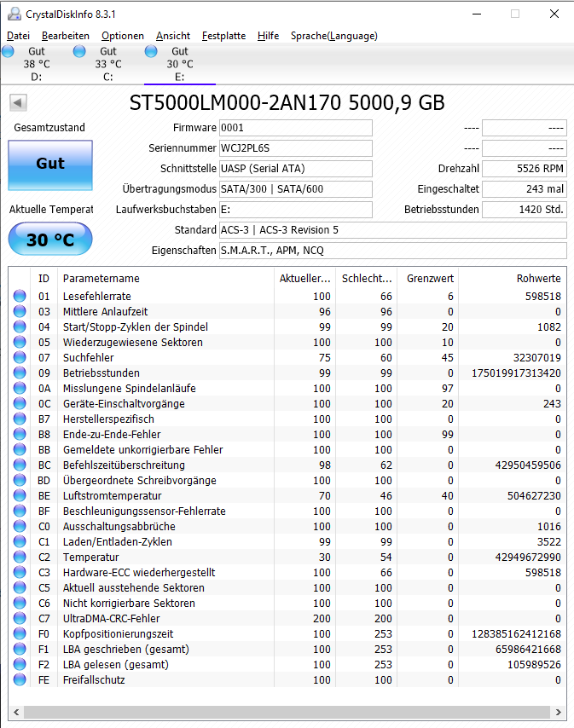The image size is (574, 728).
Task: Click the Laufwerksbuchstaben field E:
Action: 295,210
